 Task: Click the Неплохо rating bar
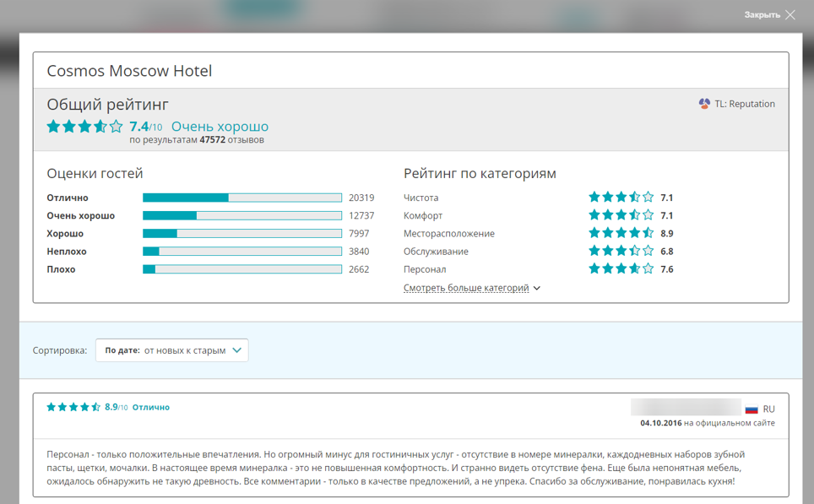[242, 252]
